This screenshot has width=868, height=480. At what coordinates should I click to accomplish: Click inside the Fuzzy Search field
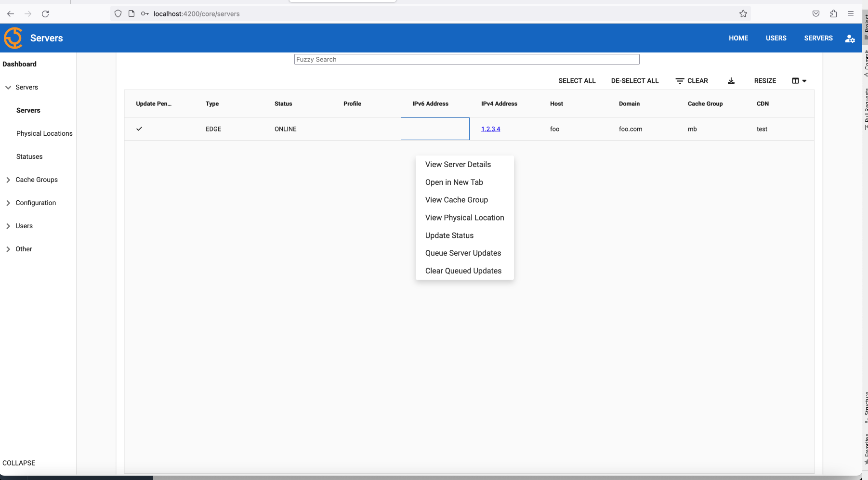466,59
